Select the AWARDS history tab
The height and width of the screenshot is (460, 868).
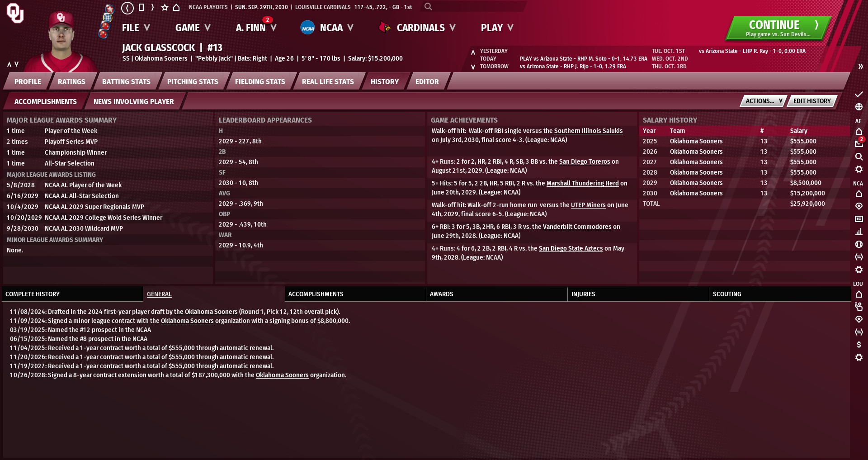[x=496, y=294]
